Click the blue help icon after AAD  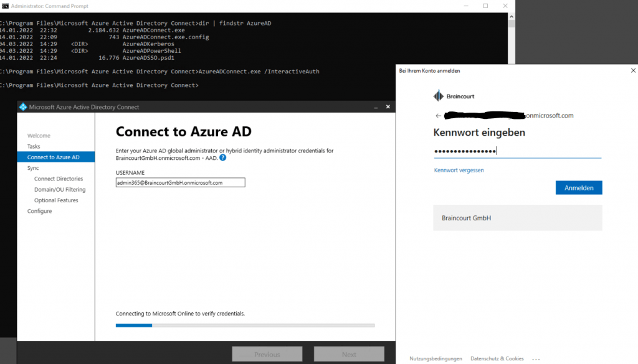click(222, 157)
